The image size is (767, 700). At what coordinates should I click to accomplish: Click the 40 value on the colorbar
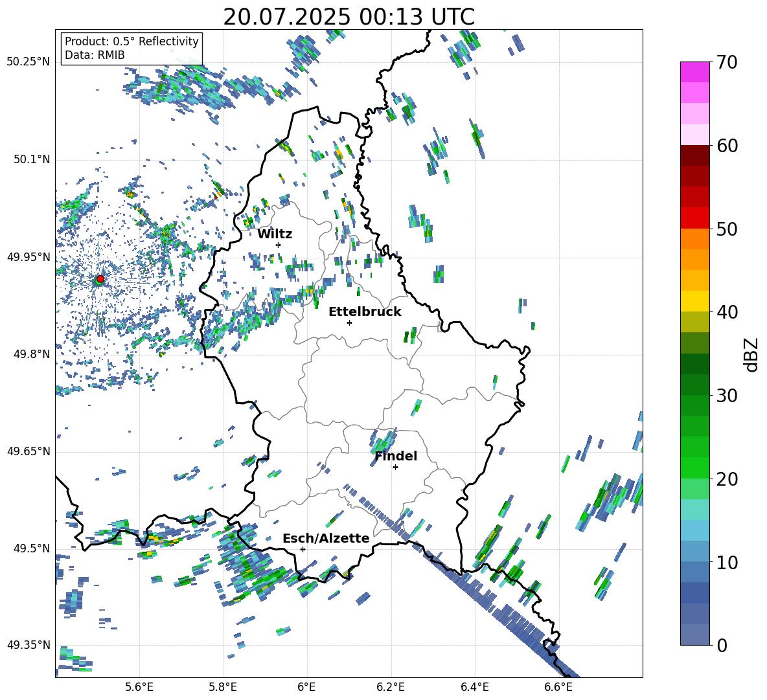coord(727,312)
